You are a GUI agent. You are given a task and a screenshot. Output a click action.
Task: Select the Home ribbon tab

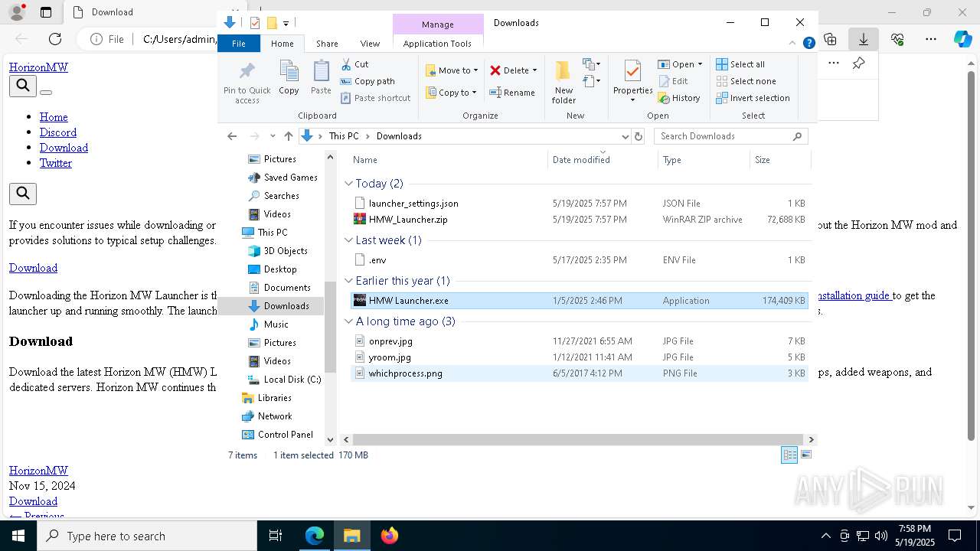coord(282,44)
